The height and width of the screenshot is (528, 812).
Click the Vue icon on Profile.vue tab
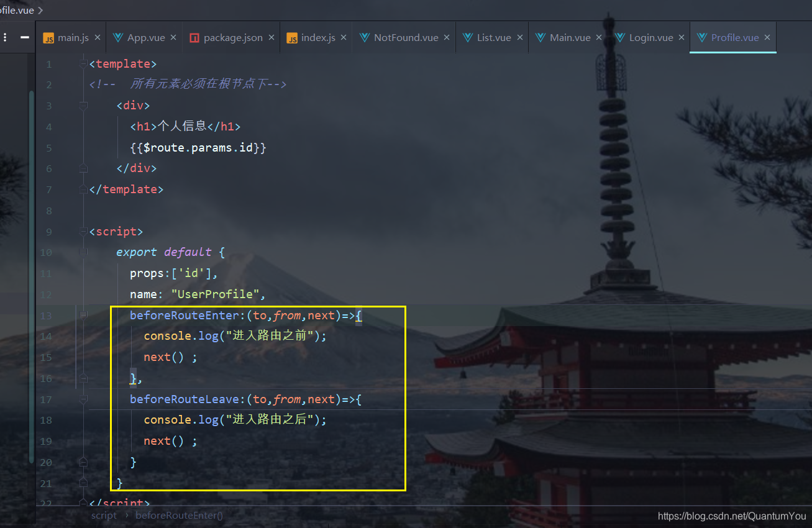[x=702, y=37]
